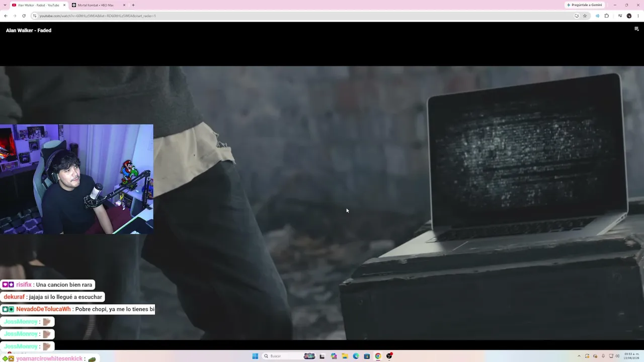Open the taskbar clock showing 03:53 a. m.

(x=631, y=356)
